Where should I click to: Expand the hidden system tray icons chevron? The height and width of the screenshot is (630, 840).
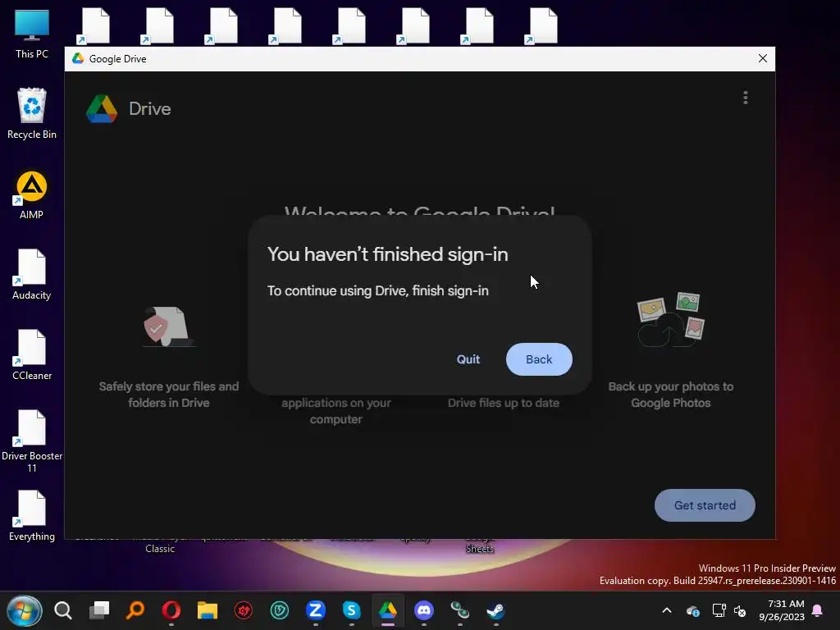coord(667,610)
